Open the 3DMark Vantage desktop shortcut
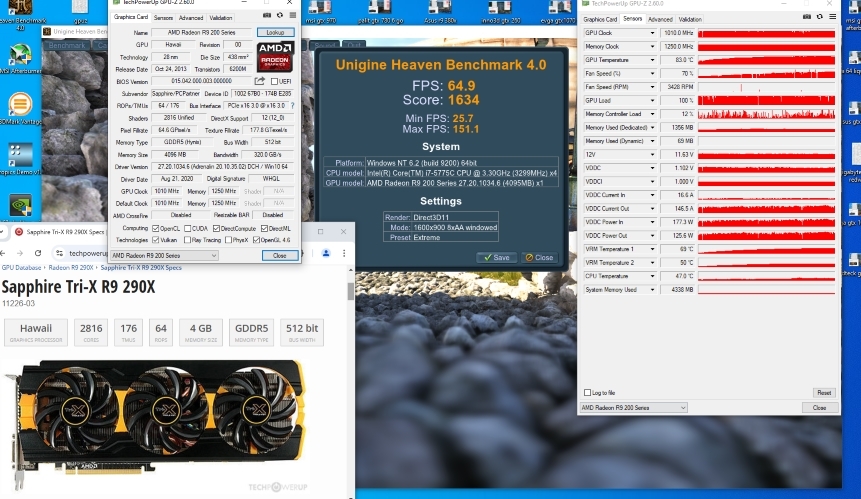 tap(20, 109)
